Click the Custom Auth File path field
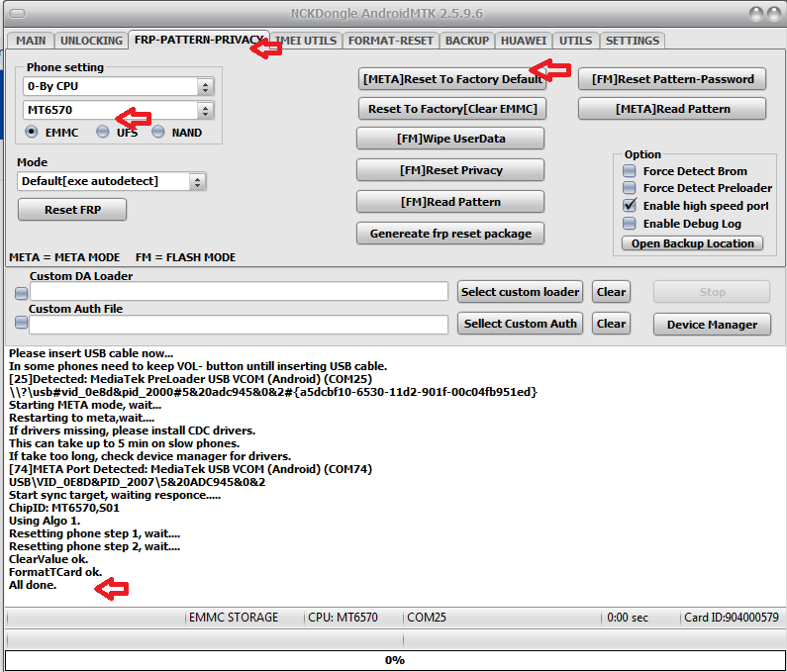 [x=239, y=325]
